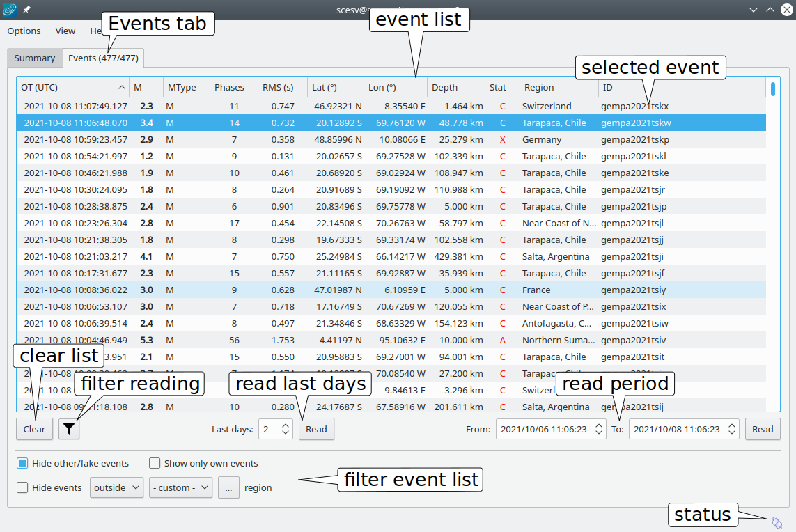Click the connection status icon bottom right
The image size is (796, 532).
[x=777, y=522]
